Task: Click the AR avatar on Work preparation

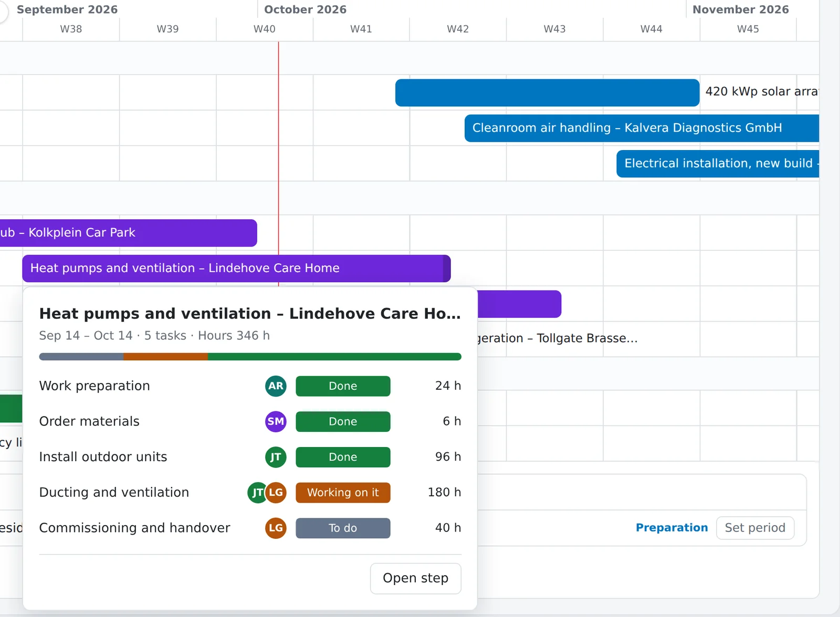Action: [x=276, y=386]
